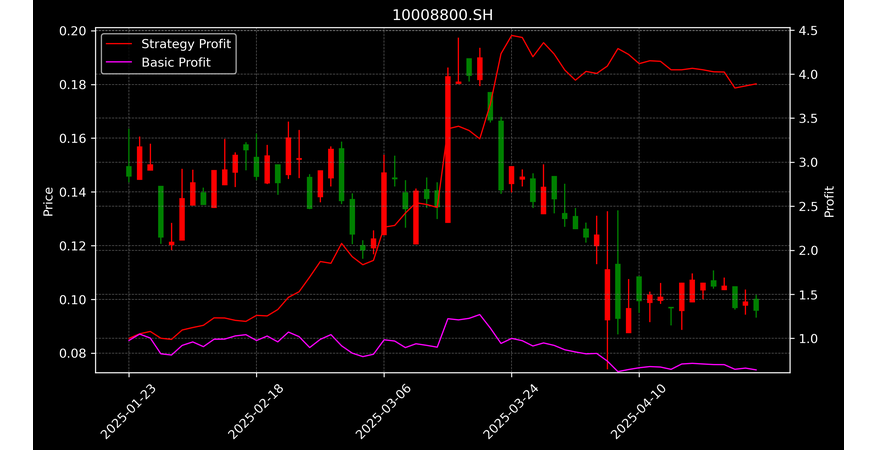
Task: Click the Strategy Profit line peak near 4.5
Action: click(511, 35)
